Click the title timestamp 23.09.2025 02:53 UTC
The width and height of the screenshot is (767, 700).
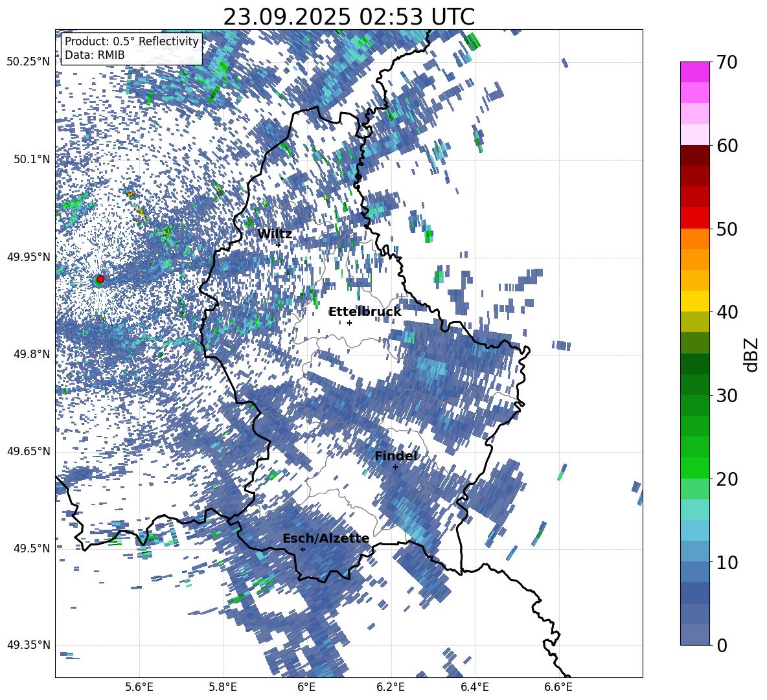click(349, 17)
